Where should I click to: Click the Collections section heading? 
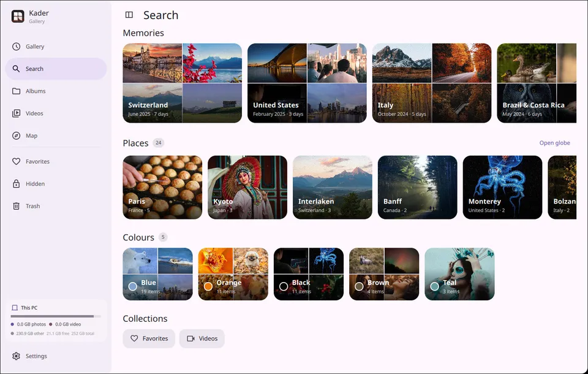click(x=145, y=318)
